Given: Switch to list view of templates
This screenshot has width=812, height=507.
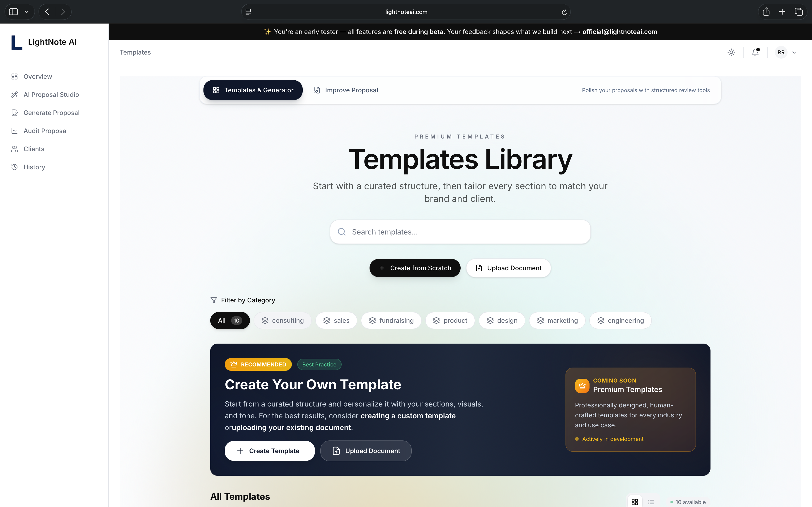Looking at the screenshot, I should [x=651, y=502].
